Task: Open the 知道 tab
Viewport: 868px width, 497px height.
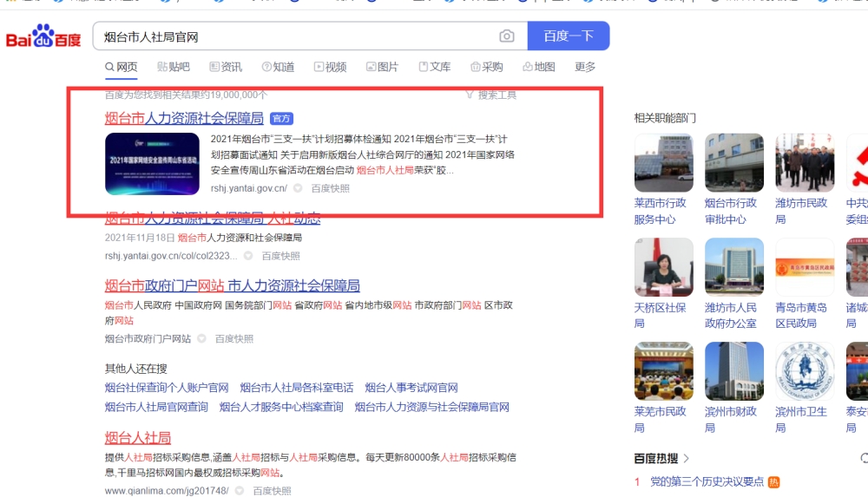Action: (278, 67)
